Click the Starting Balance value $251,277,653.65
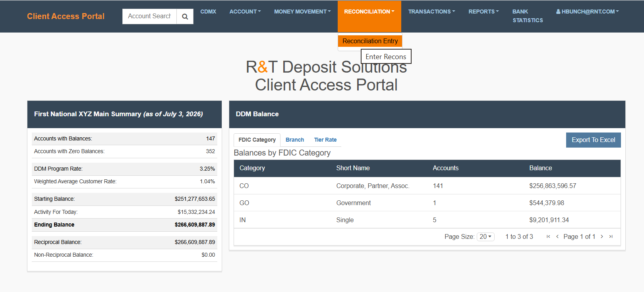The image size is (644, 292). (x=195, y=199)
